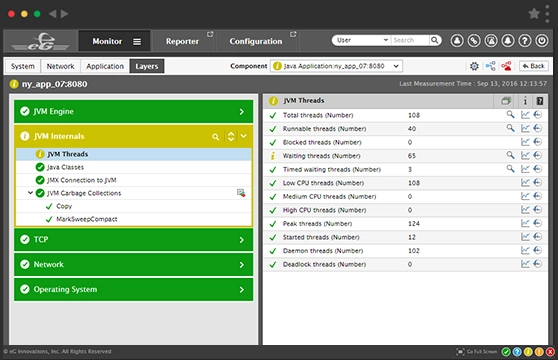Click the Go Full Screen icon in the footer
Image resolution: width=558 pixels, height=360 pixels.
click(x=460, y=352)
